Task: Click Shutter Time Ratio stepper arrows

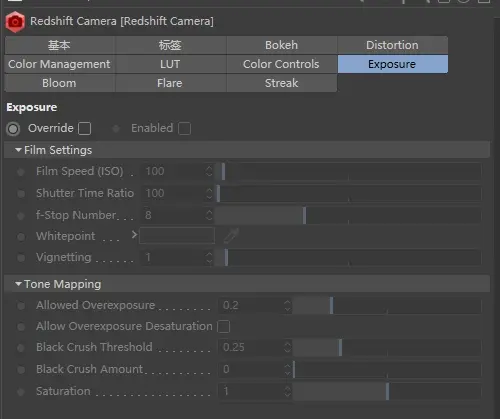Action: pos(209,193)
